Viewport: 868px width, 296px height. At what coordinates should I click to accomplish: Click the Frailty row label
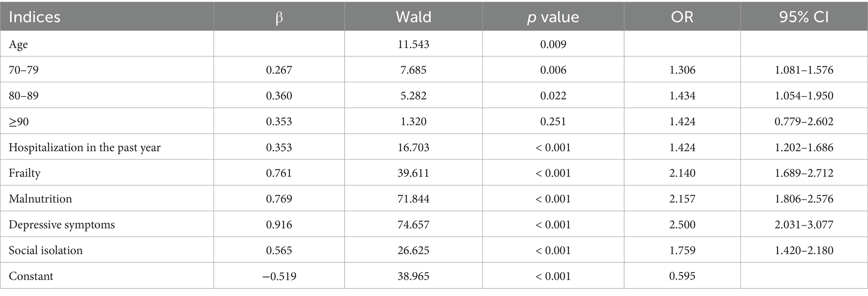click(24, 173)
